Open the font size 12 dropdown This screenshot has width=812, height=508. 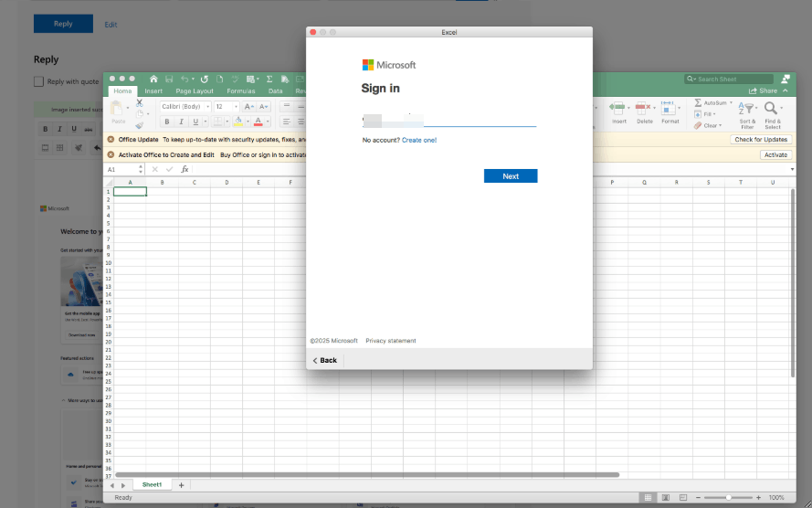(x=237, y=107)
